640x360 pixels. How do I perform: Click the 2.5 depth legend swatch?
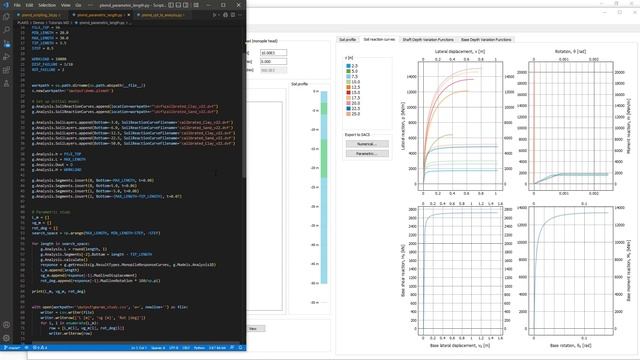click(x=349, y=66)
